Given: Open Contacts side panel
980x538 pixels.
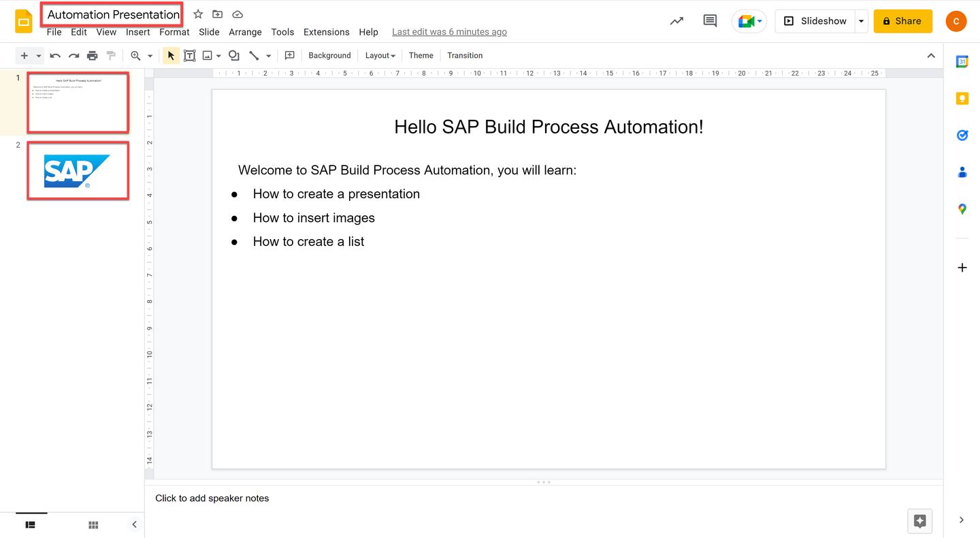Looking at the screenshot, I should pyautogui.click(x=962, y=172).
